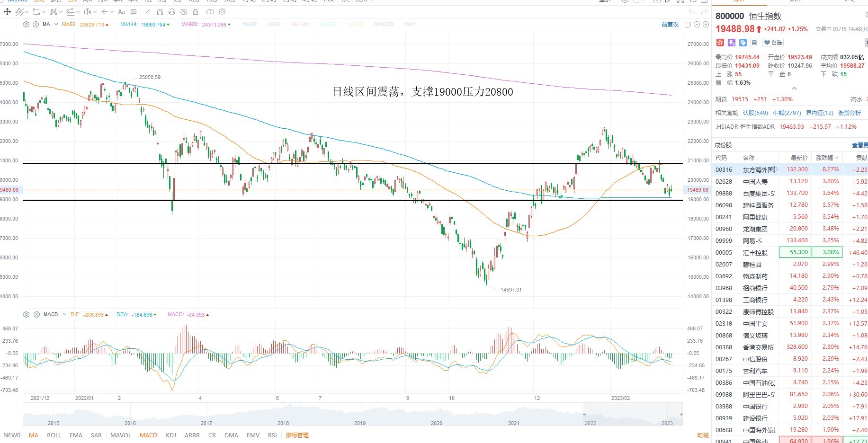Switch to EMA indicator tab
This screenshot has width=868, height=443.
click(76, 435)
